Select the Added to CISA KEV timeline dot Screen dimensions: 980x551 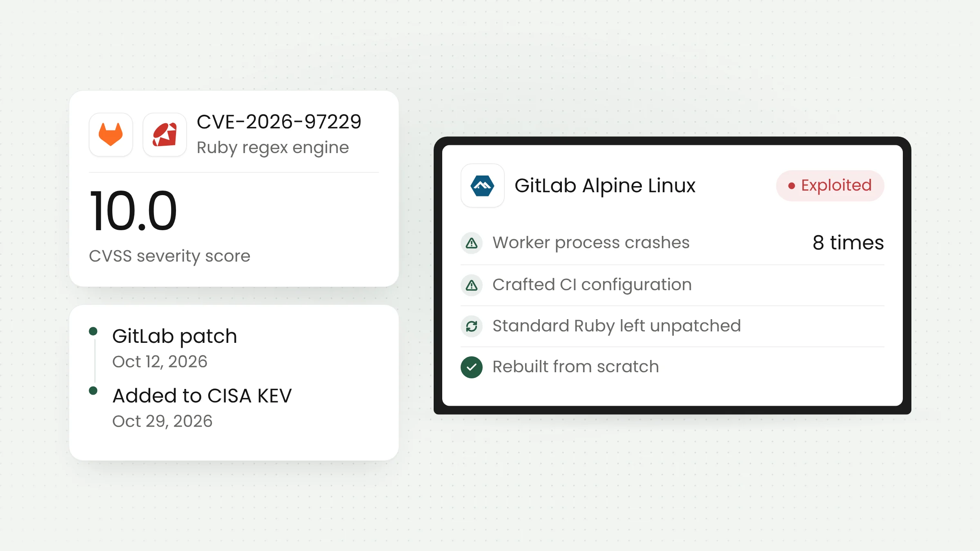pyautogui.click(x=93, y=391)
